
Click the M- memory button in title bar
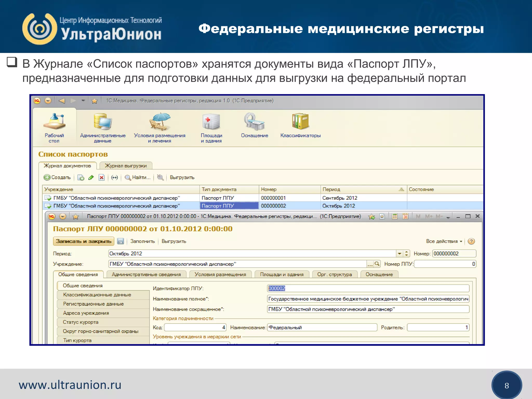pyautogui.click(x=439, y=216)
